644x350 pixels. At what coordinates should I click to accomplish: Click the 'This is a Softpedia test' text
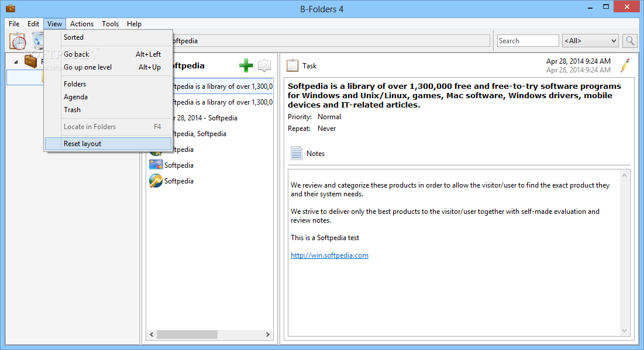pyautogui.click(x=325, y=238)
